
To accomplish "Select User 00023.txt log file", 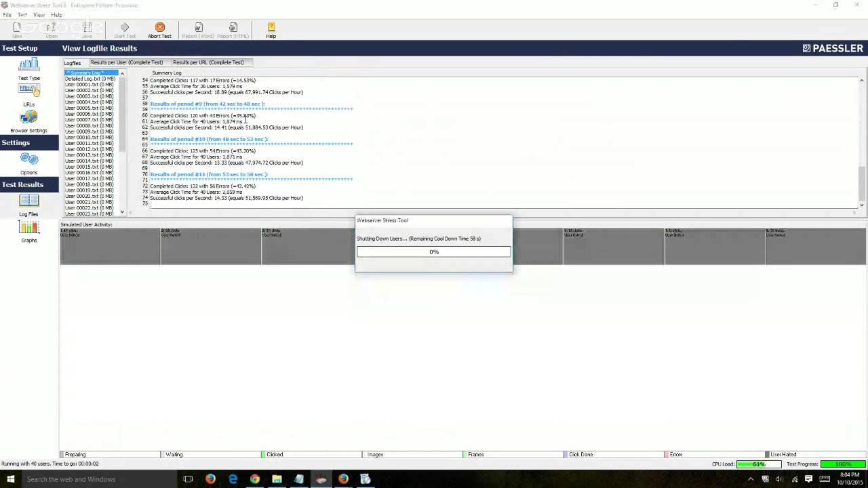I will coord(91,213).
